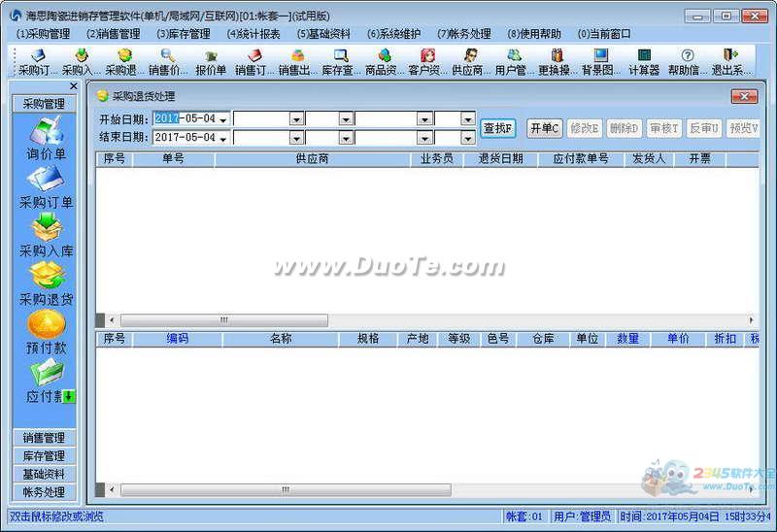777x532 pixels.
Task: Open 应付款 in the sidebar
Action: click(46, 381)
